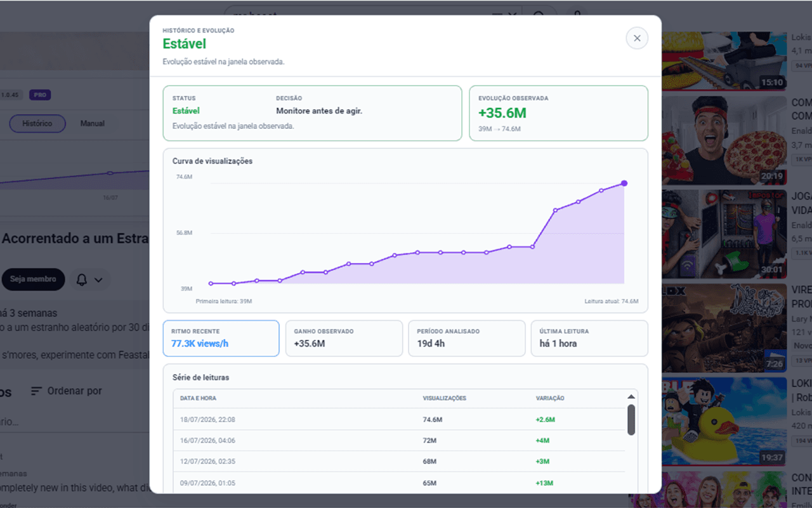Image resolution: width=812 pixels, height=508 pixels.
Task: Click the Seja membro button
Action: tap(33, 279)
